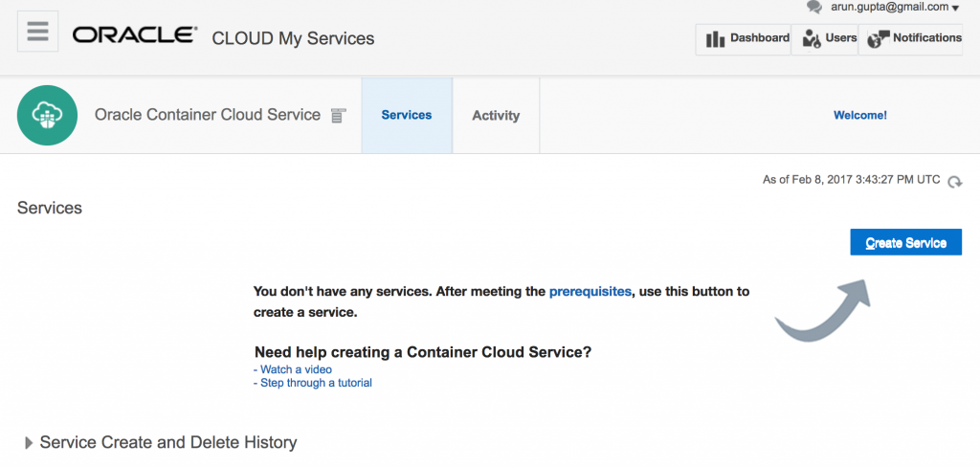Switch to the Services tab
980x467 pixels.
tap(407, 116)
